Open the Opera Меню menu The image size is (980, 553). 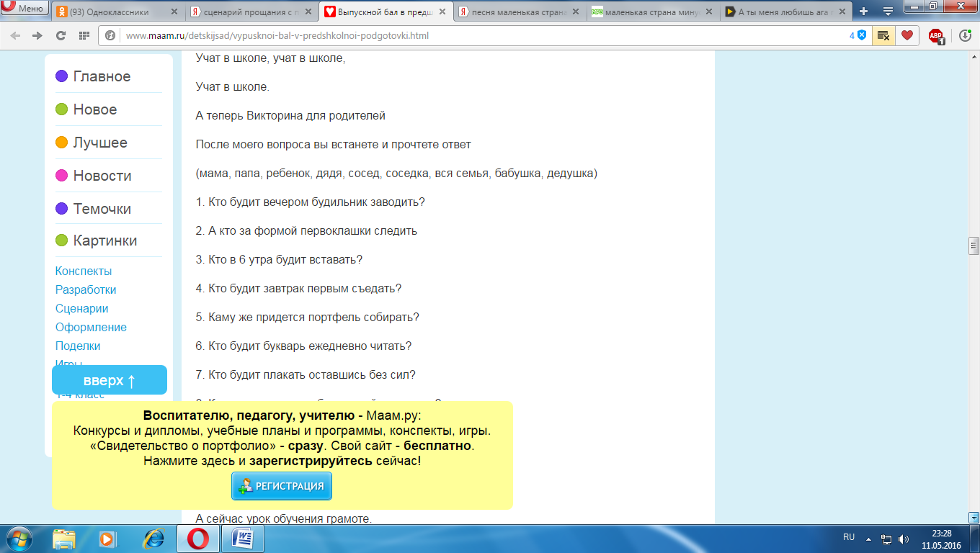tap(24, 9)
